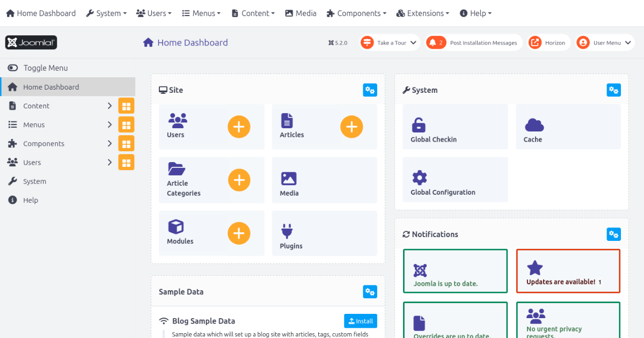Viewport: 644px width, 338px height.
Task: Open Users dashboard grid icon in sidebar
Action: pos(126,162)
